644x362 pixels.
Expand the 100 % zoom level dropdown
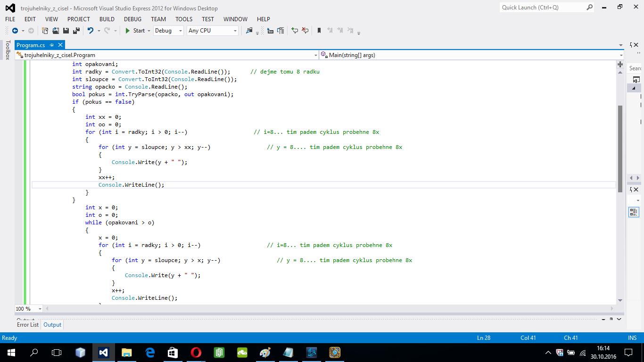40,309
